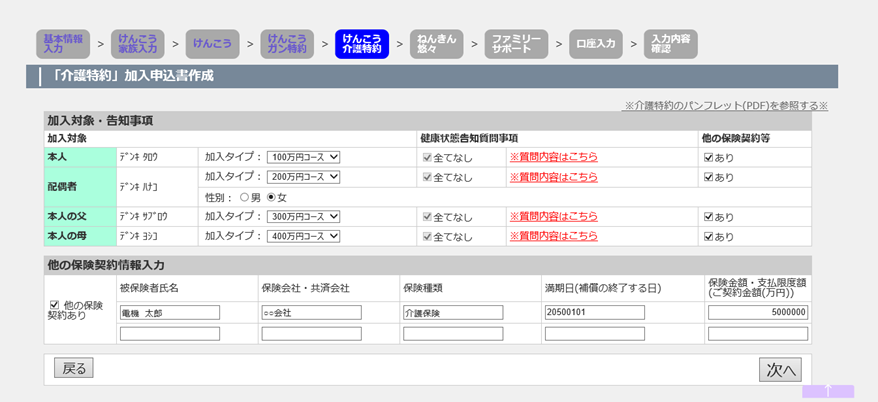Viewport: 878px width, 402px height.
Task: Click the 満期日 field containing 20500101
Action: click(594, 312)
